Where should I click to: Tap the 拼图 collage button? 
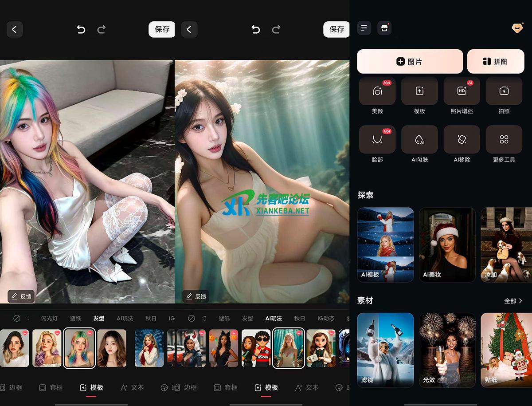(x=496, y=61)
